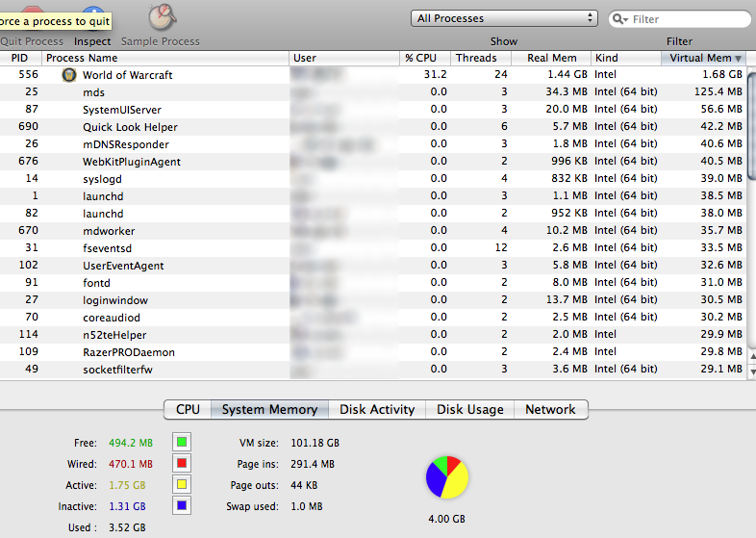Select the RazerPRODaemon process
This screenshot has width=756, height=538.
373,352
